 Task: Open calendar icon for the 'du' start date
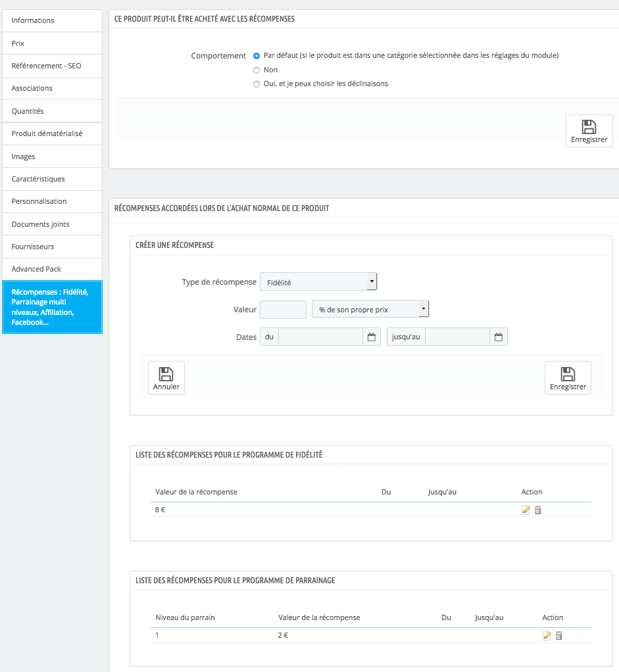pyautogui.click(x=372, y=337)
